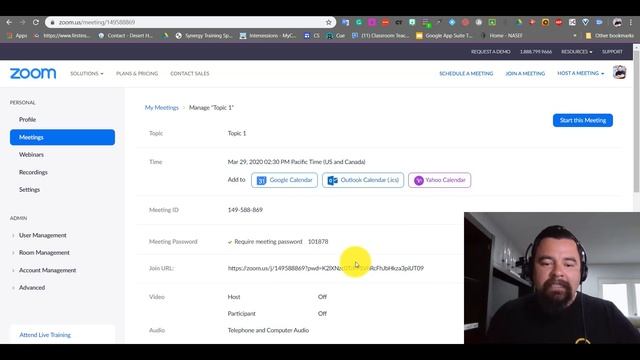Expand the Room Management section
This screenshot has width=640, height=360.
[x=44, y=253]
